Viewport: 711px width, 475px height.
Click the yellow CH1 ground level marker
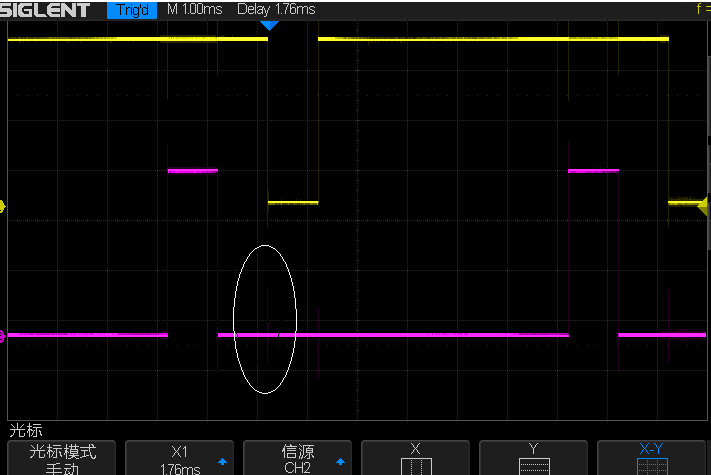[3, 207]
